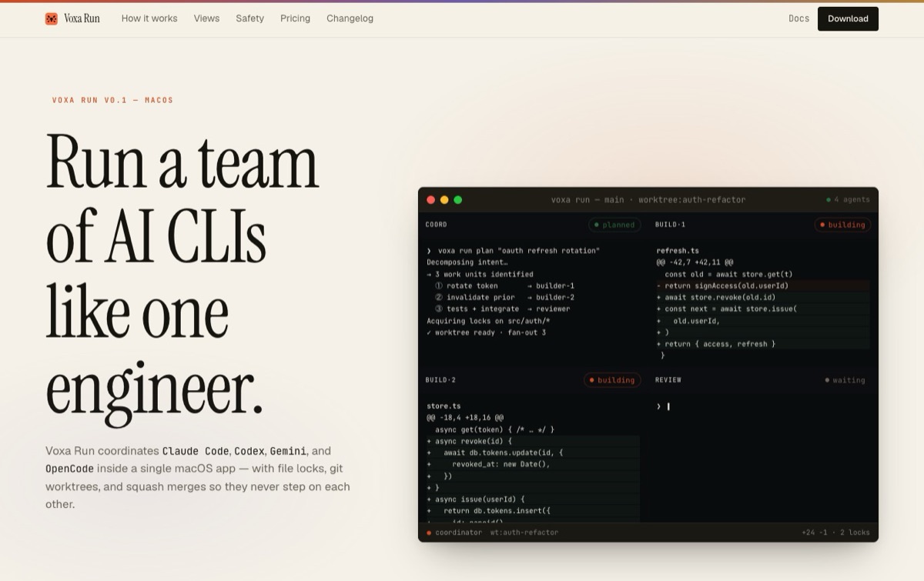This screenshot has height=581, width=924.
Task: Click the 'Codex' text in the description
Action: click(x=249, y=451)
